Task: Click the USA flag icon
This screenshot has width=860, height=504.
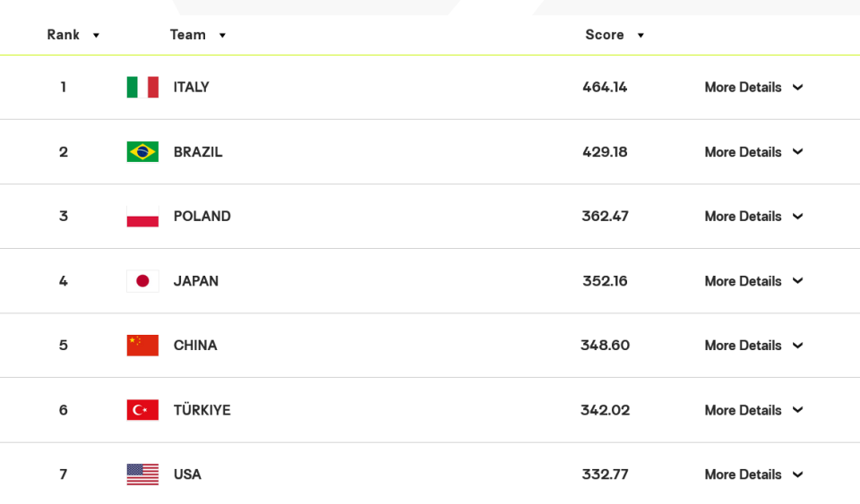Action: [142, 474]
